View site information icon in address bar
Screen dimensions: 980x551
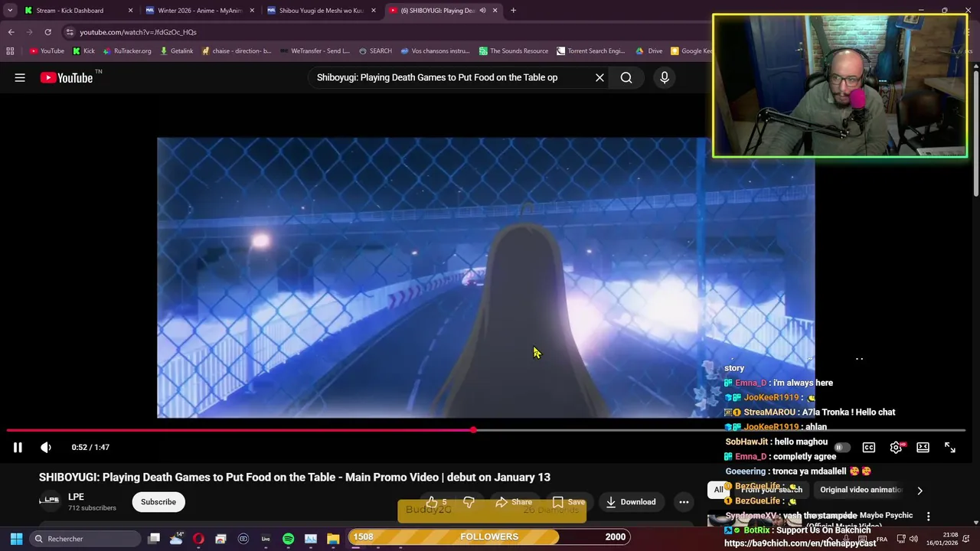click(x=70, y=32)
